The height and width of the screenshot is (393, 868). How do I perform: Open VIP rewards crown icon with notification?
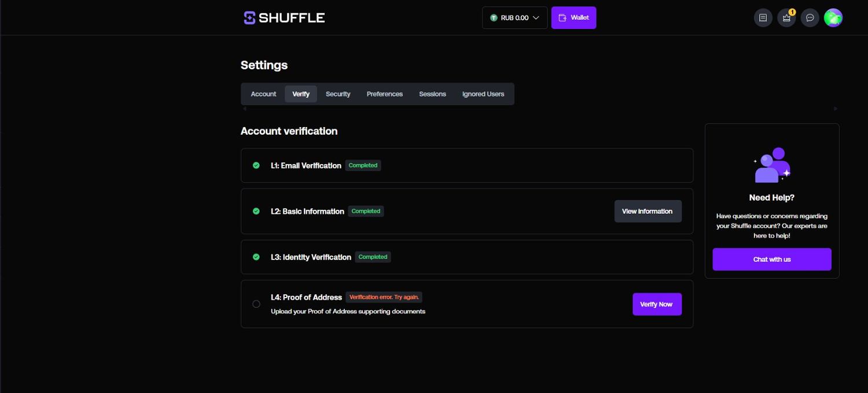tap(786, 18)
